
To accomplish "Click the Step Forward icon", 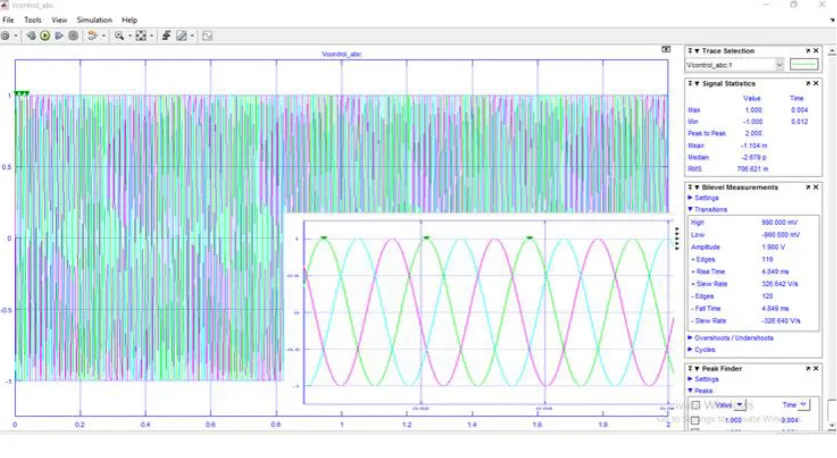I will tap(59, 36).
